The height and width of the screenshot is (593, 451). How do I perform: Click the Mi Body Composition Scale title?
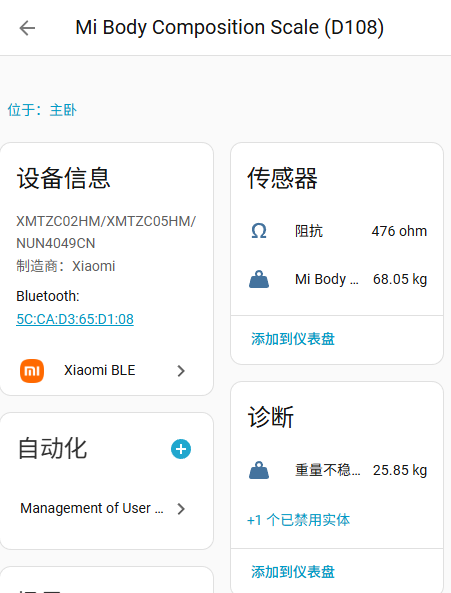[x=229, y=28]
